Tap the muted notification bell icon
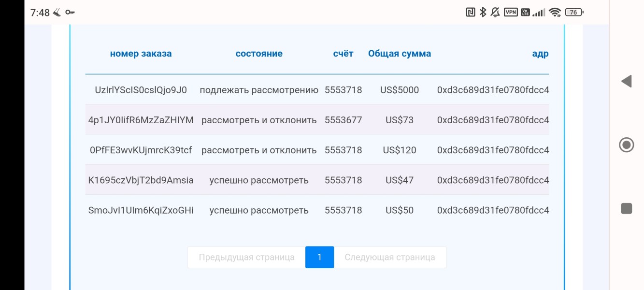Viewport: 644px width, 290px height. pos(495,13)
